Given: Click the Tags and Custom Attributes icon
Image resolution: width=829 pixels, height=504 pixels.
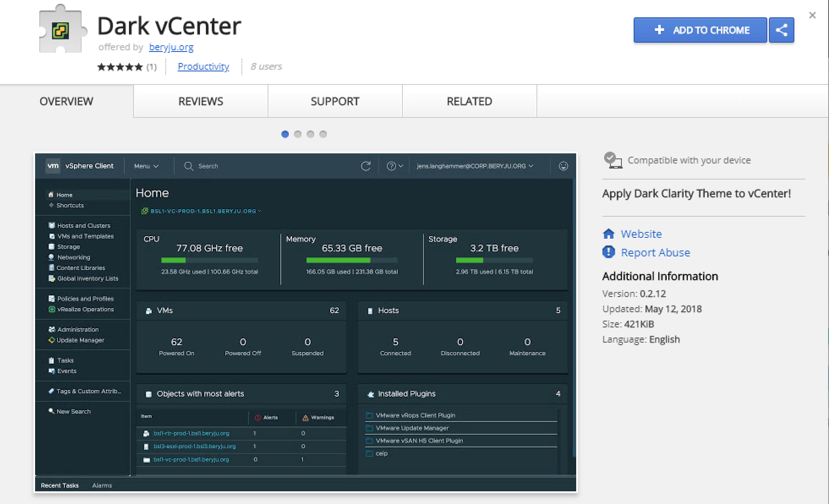Looking at the screenshot, I should (x=50, y=391).
